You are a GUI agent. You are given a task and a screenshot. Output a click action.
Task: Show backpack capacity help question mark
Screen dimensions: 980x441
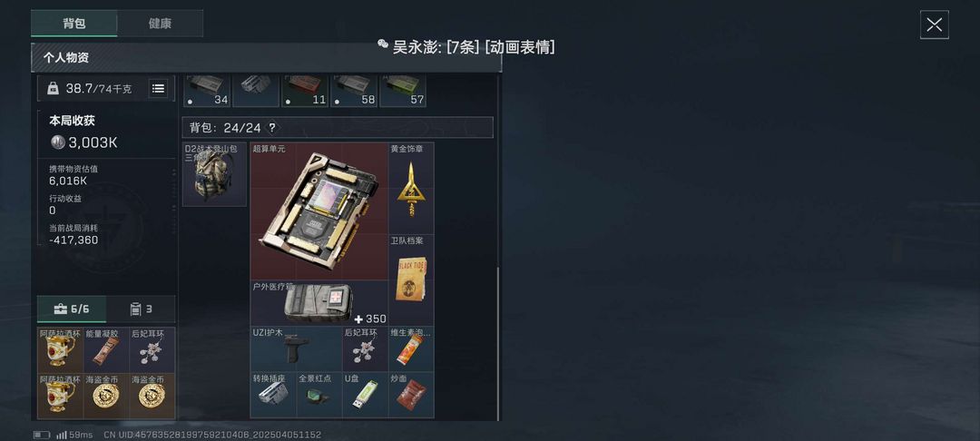pos(272,128)
